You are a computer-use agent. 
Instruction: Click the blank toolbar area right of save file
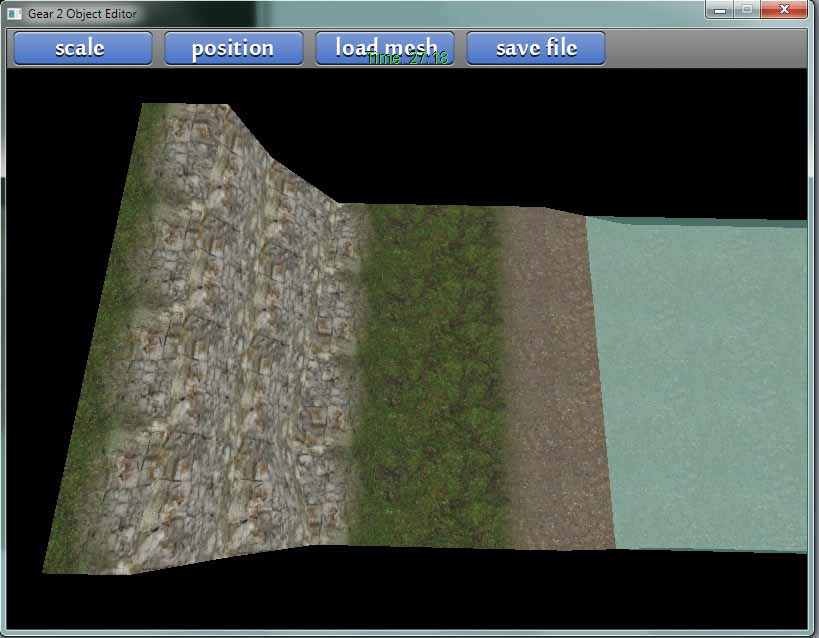click(x=700, y=48)
